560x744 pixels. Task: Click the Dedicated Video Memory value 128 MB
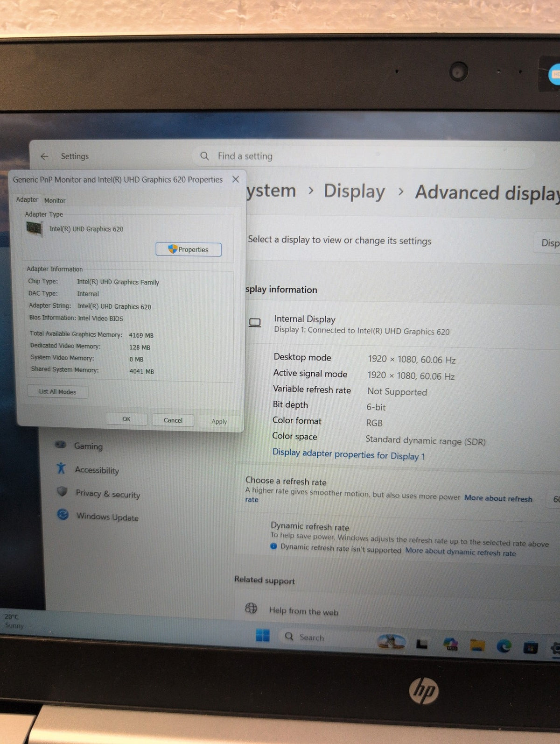click(140, 347)
